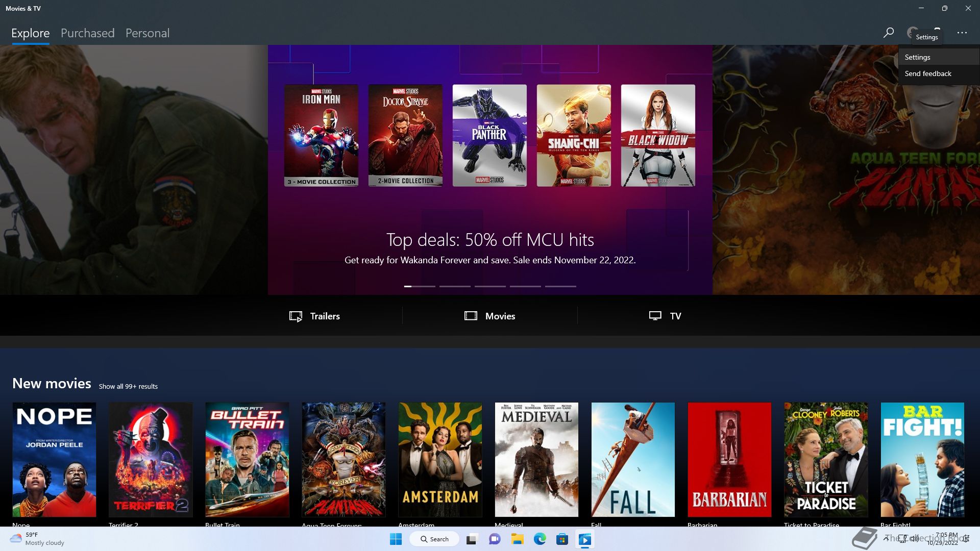Open the Amsterdam movie poster

[440, 460]
